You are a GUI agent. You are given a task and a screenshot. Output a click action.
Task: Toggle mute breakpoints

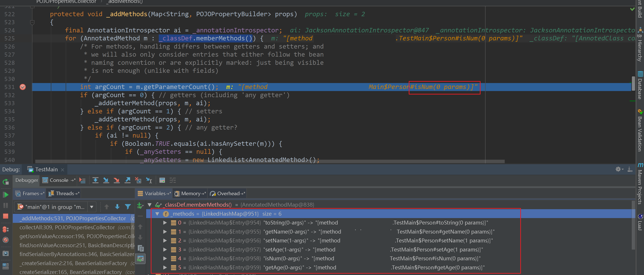tap(5, 240)
